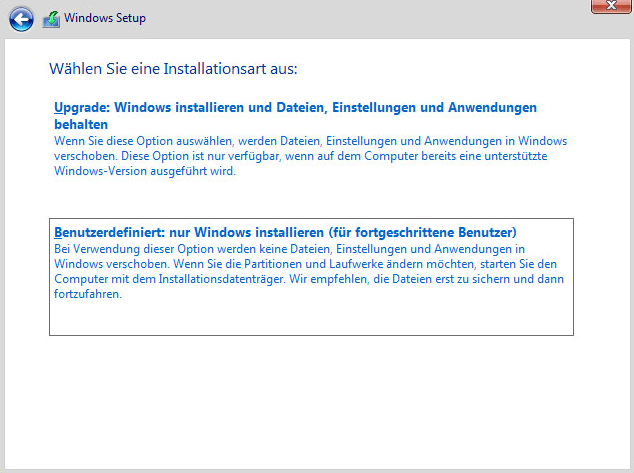Click the Upgrade description starting 'Wenn Sie diese Option'
The height and width of the screenshot is (473, 634).
point(310,156)
